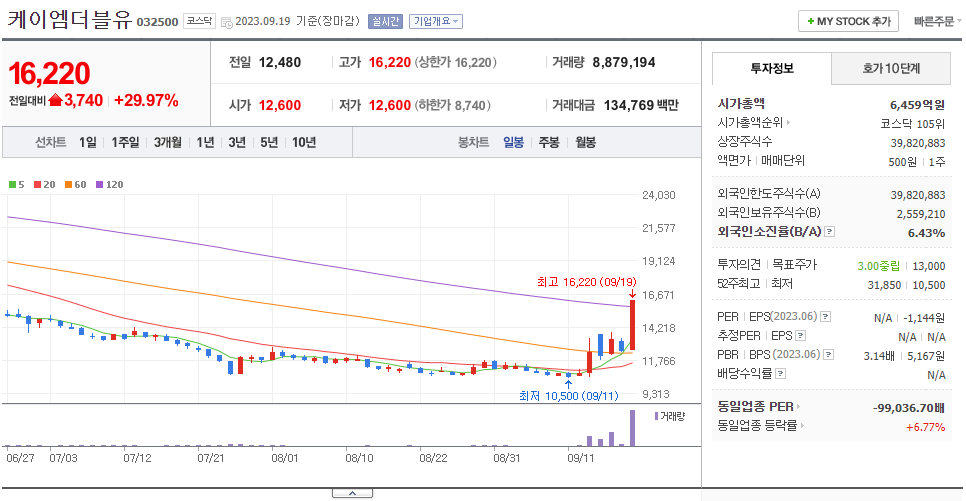Screen dimensions: 966x501
Task: Select the 일봉 candlestick chart
Action: pyautogui.click(x=513, y=142)
